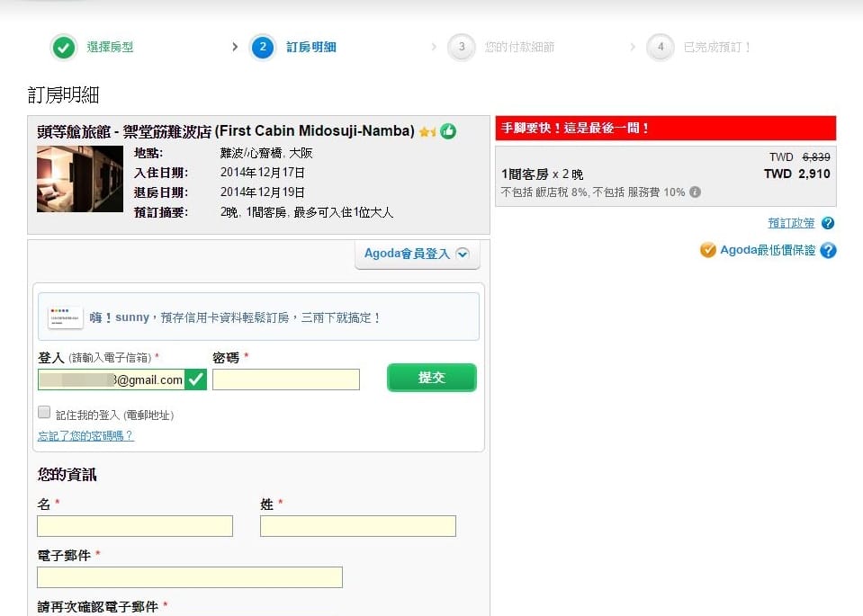The height and width of the screenshot is (616, 863).
Task: Click the blue step 2 circle icon
Action: click(263, 48)
